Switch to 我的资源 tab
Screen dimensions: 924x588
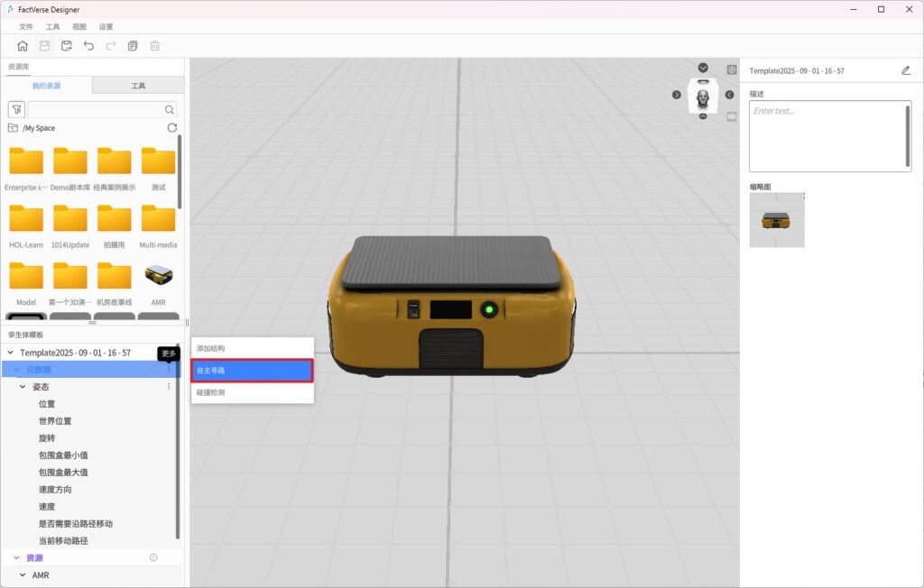pos(47,86)
